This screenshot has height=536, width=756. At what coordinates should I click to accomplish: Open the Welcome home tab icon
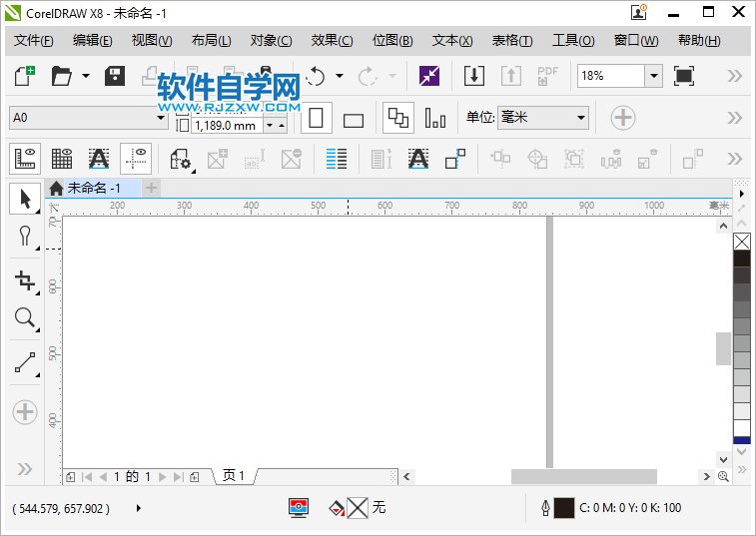56,188
